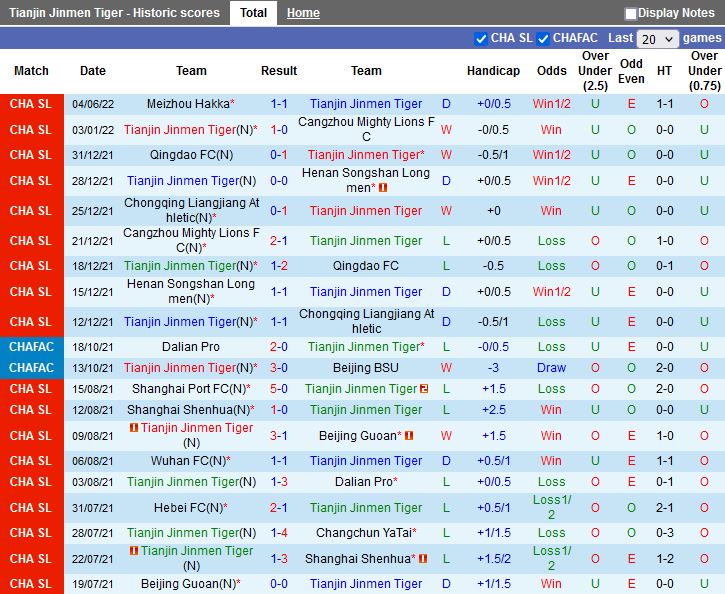
Task: Click red card icon marked 2 on 15/08/21 row
Action: 424,389
